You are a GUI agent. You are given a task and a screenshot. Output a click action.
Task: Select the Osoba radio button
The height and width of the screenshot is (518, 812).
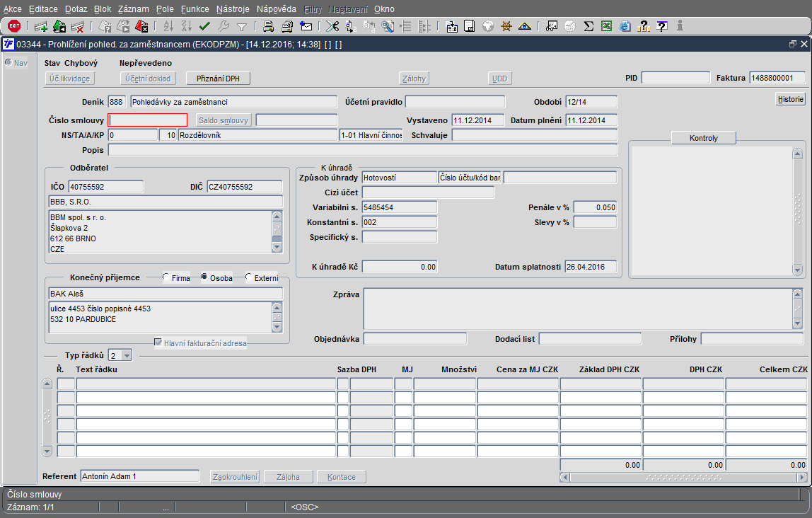pyautogui.click(x=205, y=278)
